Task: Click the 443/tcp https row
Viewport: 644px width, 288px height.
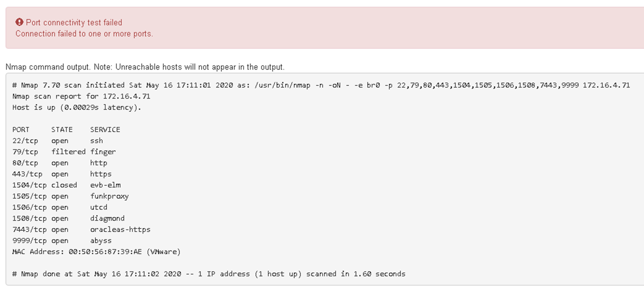Action: point(62,174)
